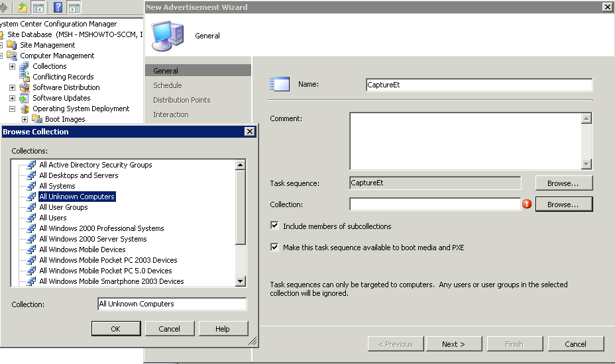The height and width of the screenshot is (364, 615).
Task: Click the Software Updates icon
Action: 24,97
